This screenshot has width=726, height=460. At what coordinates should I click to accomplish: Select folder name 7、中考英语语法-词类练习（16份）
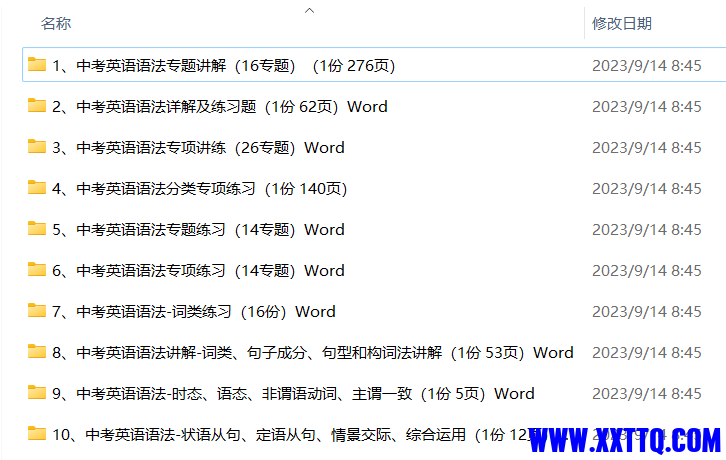pyautogui.click(x=194, y=312)
